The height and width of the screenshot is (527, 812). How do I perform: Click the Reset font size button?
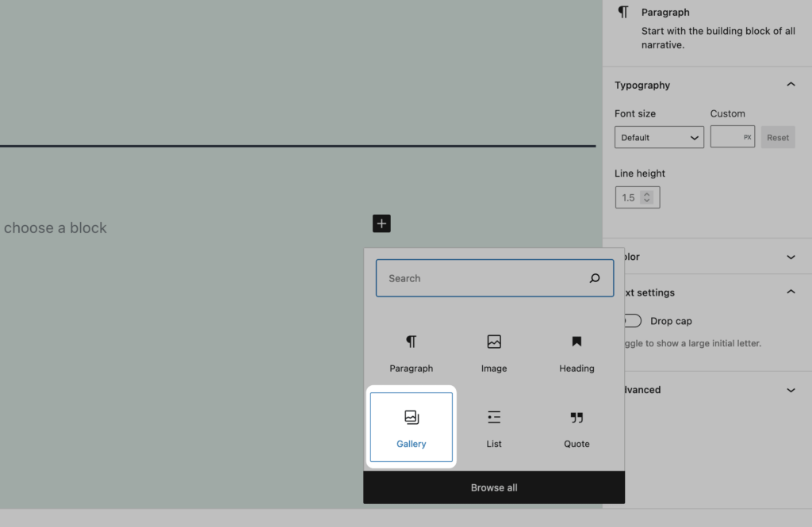pos(778,136)
